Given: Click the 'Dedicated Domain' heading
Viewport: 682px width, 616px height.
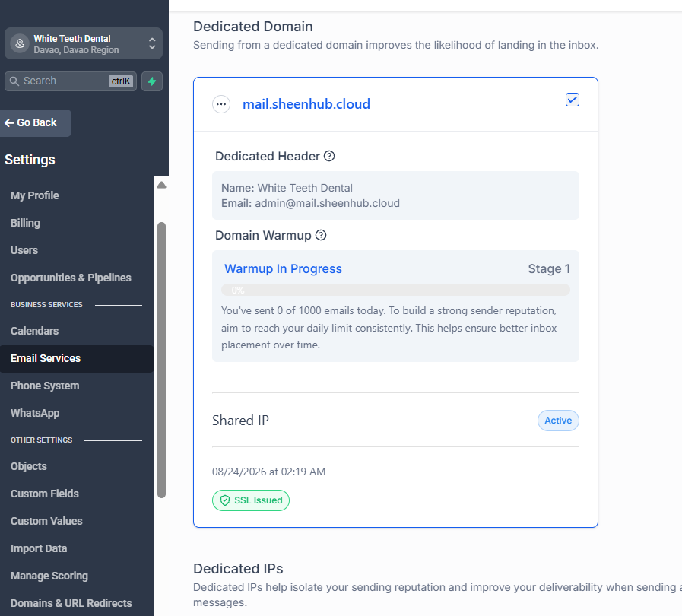Looking at the screenshot, I should coord(252,27).
